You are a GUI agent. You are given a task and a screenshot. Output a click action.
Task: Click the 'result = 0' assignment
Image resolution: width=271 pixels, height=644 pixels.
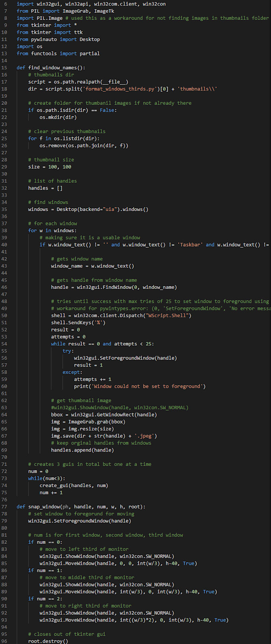point(65,330)
